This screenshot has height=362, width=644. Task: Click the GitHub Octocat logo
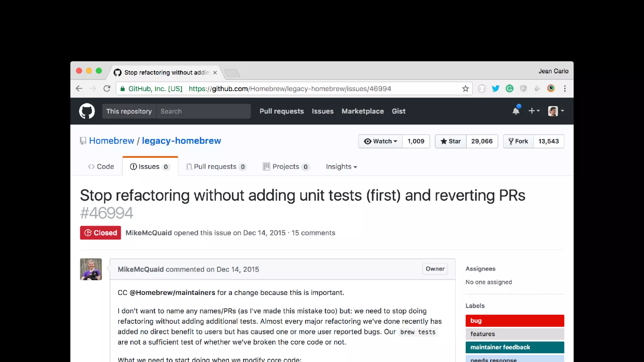coord(87,111)
